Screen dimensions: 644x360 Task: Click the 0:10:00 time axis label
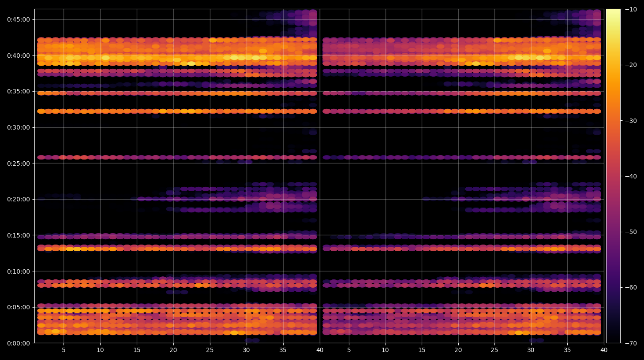pos(19,271)
